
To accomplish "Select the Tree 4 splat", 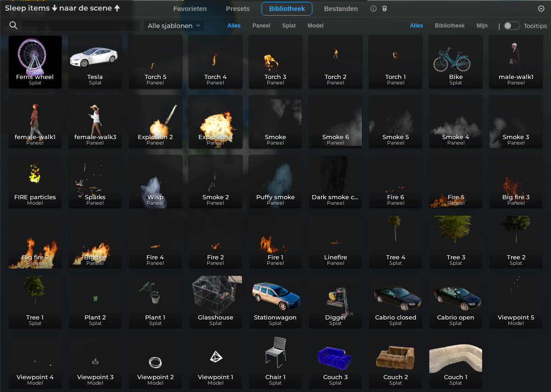I will (x=395, y=242).
